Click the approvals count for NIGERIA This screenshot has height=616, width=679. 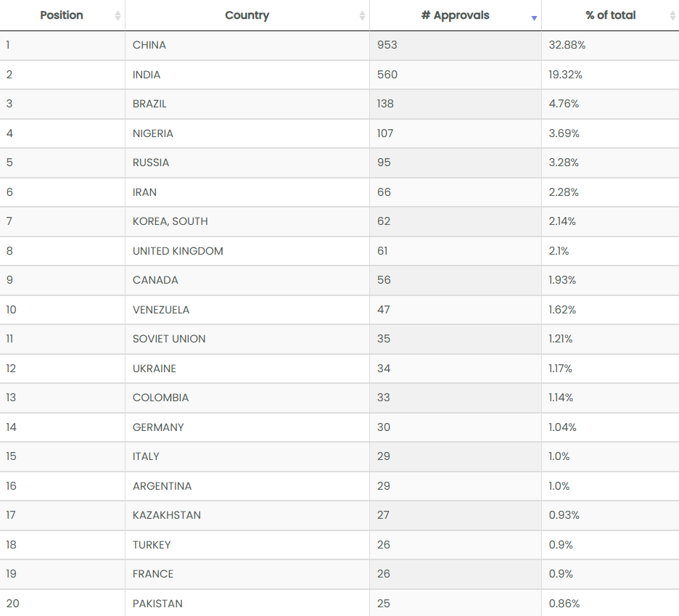384,134
